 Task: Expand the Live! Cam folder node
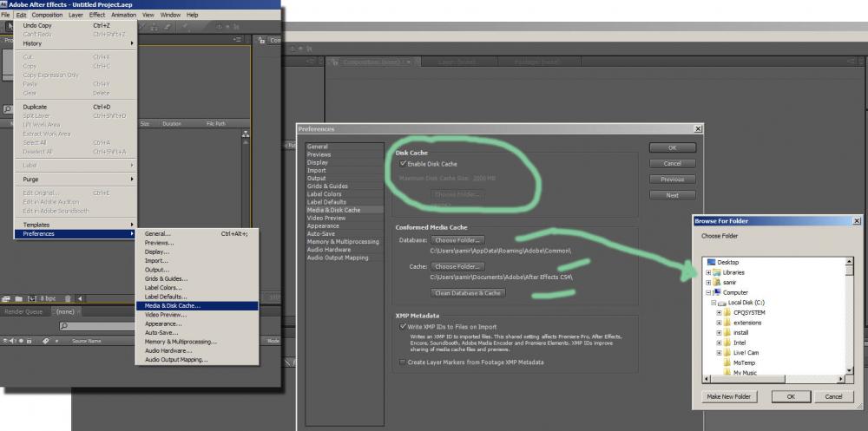[x=719, y=352]
